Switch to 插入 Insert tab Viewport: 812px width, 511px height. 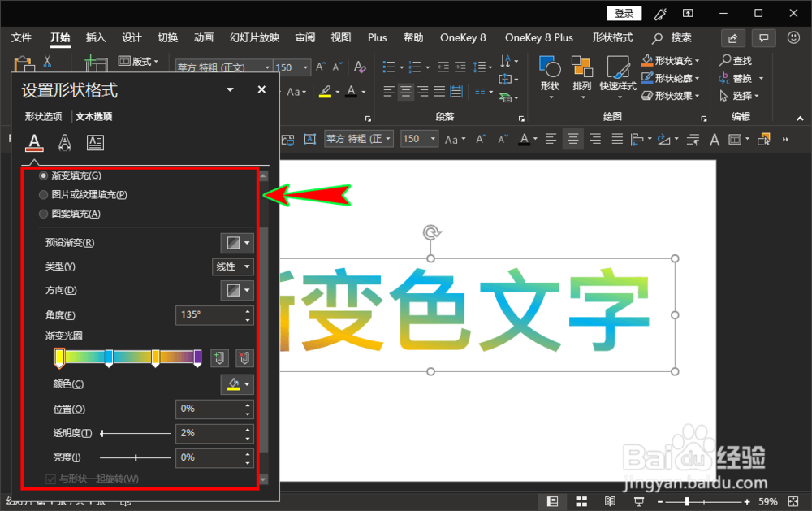pos(96,38)
